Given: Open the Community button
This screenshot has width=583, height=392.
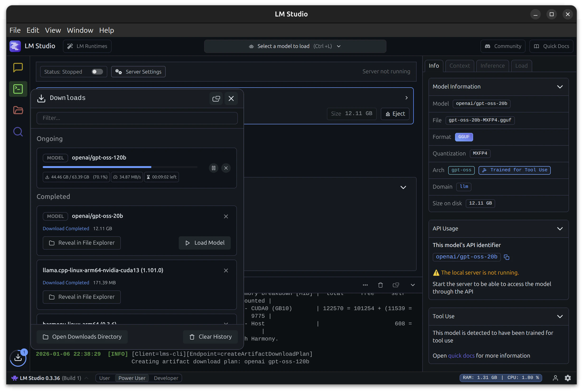Looking at the screenshot, I should 503,46.
